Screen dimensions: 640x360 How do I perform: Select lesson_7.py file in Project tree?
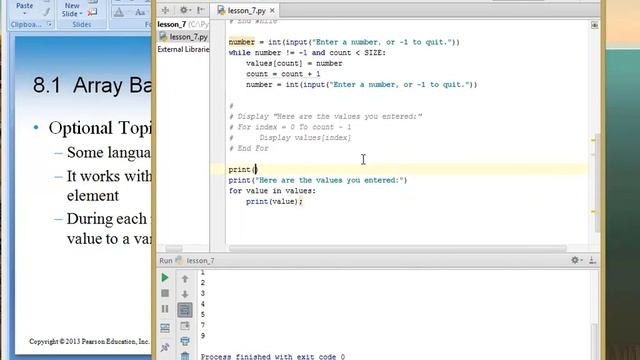click(x=183, y=37)
